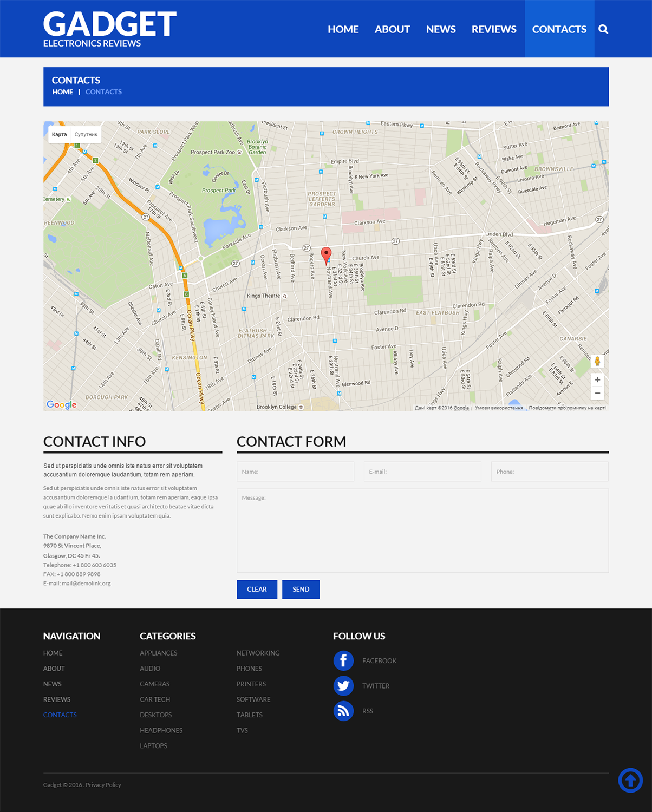Viewport: 652px width, 812px height.
Task: Click the Home breadcrumb link
Action: click(63, 92)
